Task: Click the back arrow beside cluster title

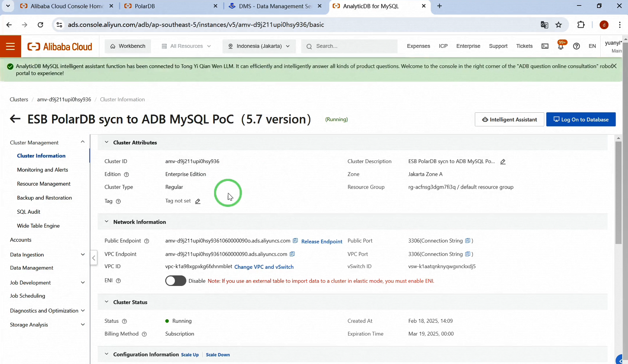Action: [x=15, y=119]
